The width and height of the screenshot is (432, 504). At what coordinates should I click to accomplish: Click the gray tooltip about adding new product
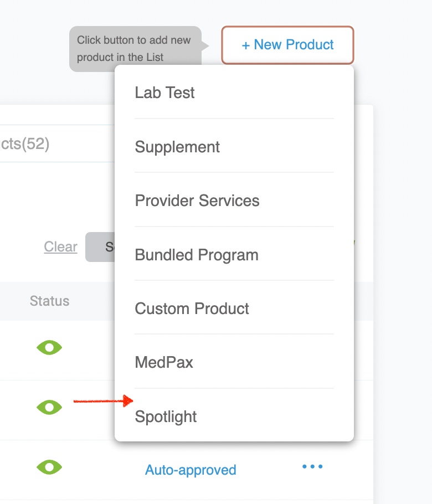pyautogui.click(x=135, y=49)
